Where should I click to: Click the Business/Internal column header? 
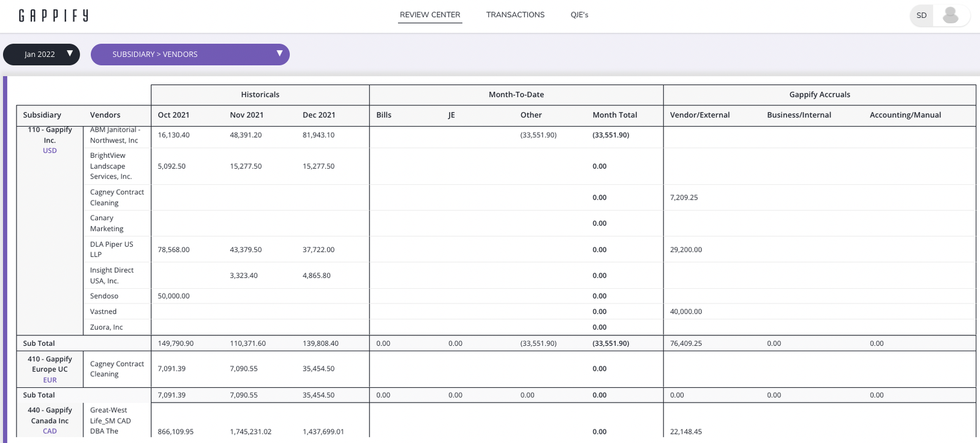799,115
